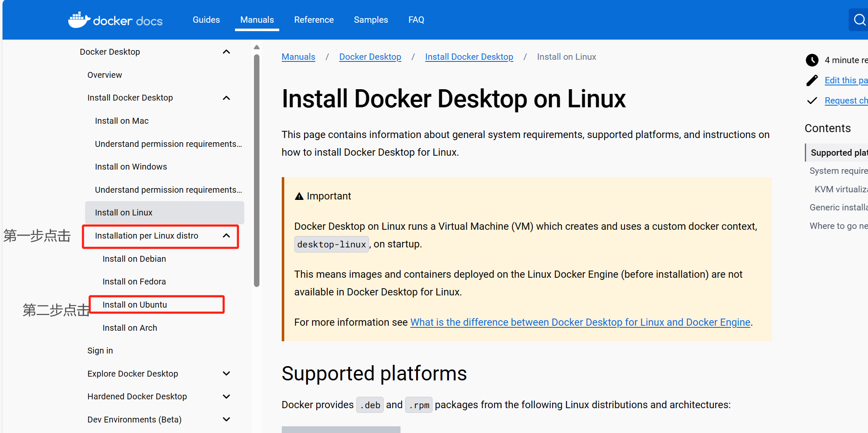The width and height of the screenshot is (868, 433).
Task: Open the Guides tab
Action: coord(206,20)
